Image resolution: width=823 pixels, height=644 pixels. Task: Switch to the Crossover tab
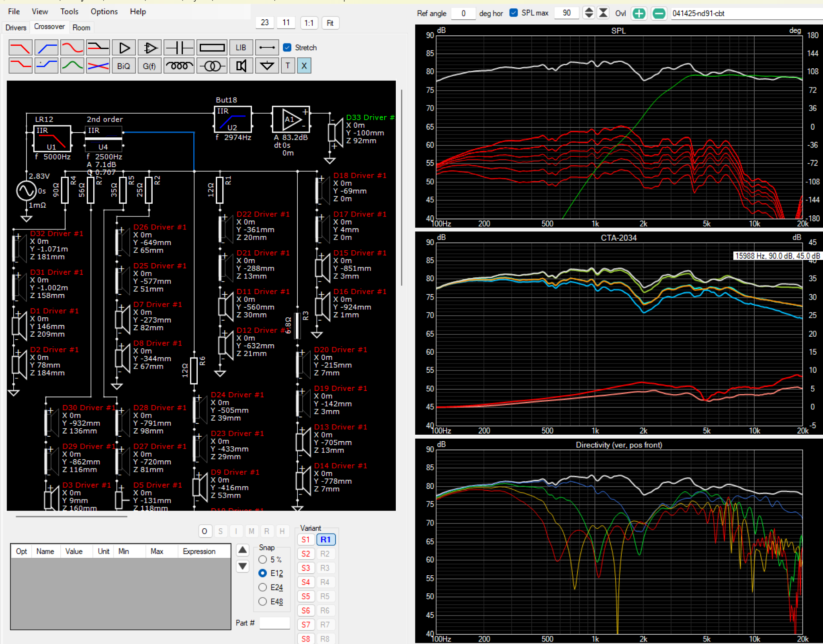(49, 27)
